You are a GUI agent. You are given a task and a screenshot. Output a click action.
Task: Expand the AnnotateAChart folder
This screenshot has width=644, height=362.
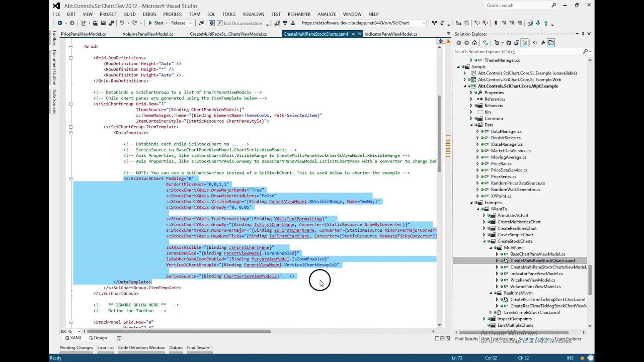[485, 216]
